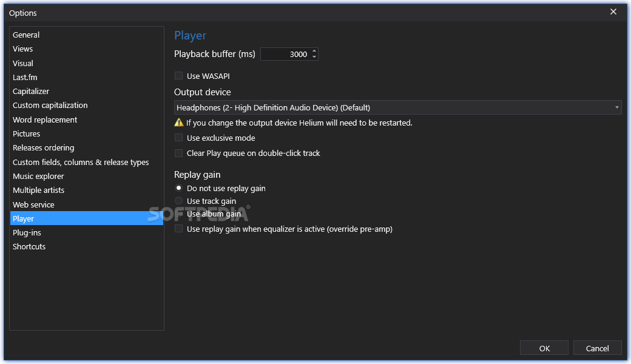Open Music explorer settings
Image resolution: width=631 pixels, height=364 pixels.
(87, 176)
